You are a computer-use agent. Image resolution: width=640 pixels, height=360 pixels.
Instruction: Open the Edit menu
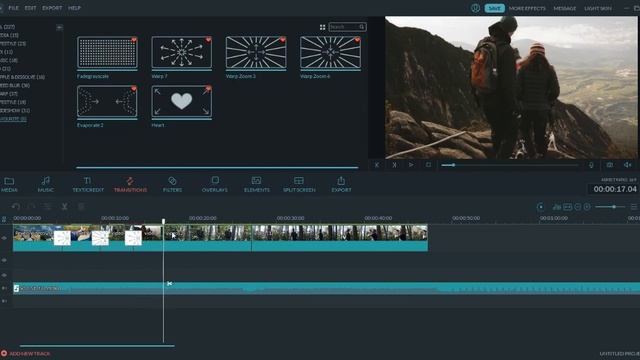30,8
